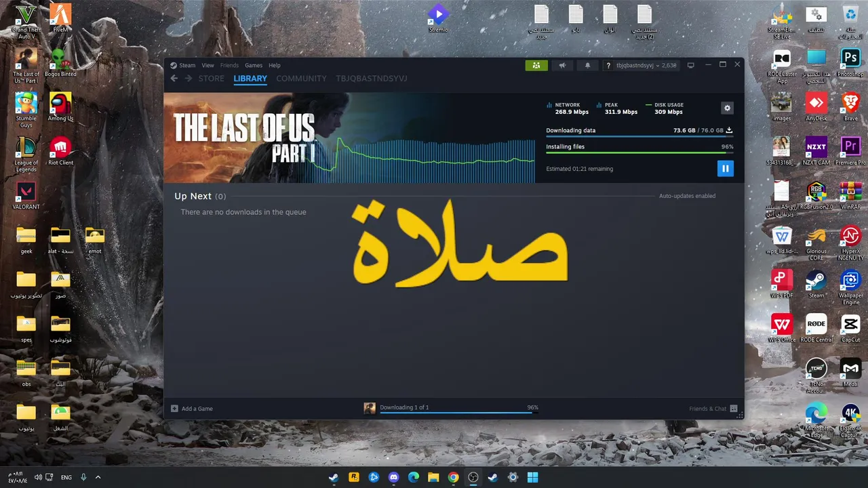
Task: Switch Steam to Big Picture mode icon
Action: (690, 65)
